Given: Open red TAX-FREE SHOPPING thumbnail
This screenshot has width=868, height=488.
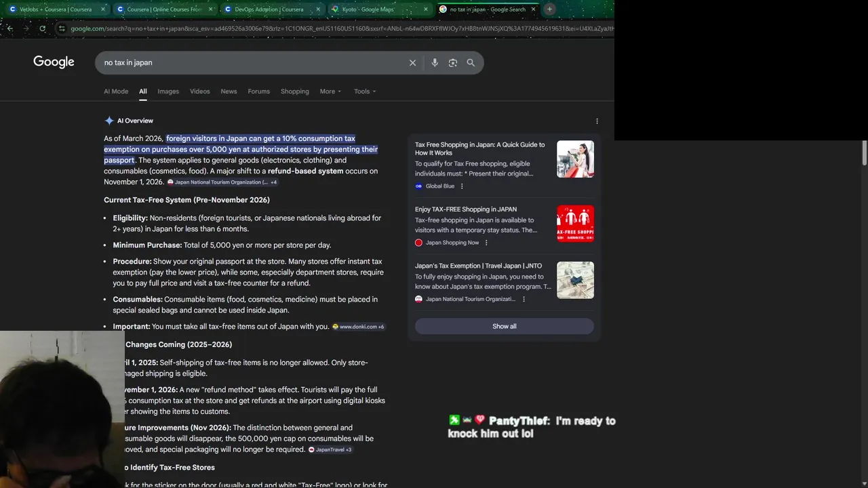Looking at the screenshot, I should (575, 224).
